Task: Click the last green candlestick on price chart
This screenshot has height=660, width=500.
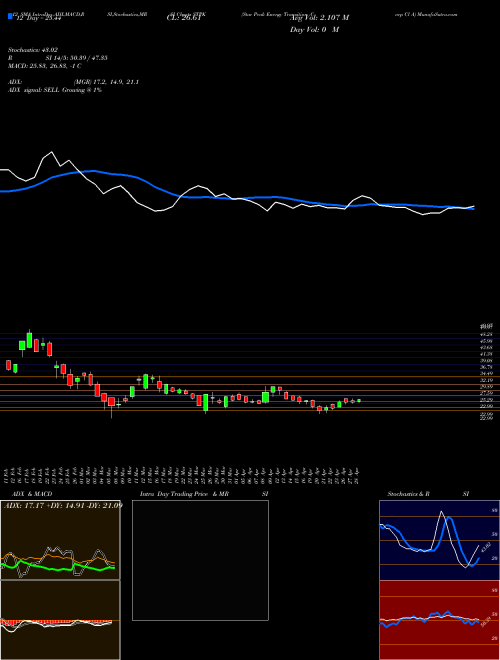Action: click(359, 401)
